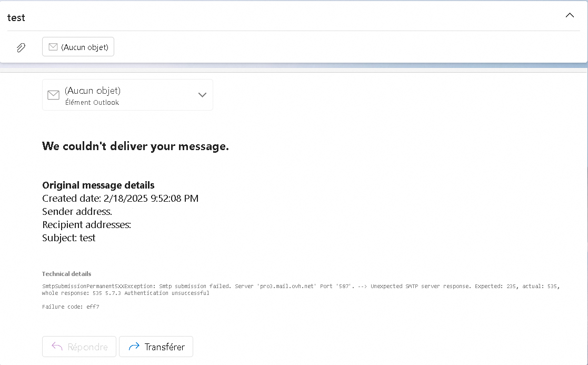Click the "Technical details" heading
Screen dimensions: 588x365
(66, 274)
